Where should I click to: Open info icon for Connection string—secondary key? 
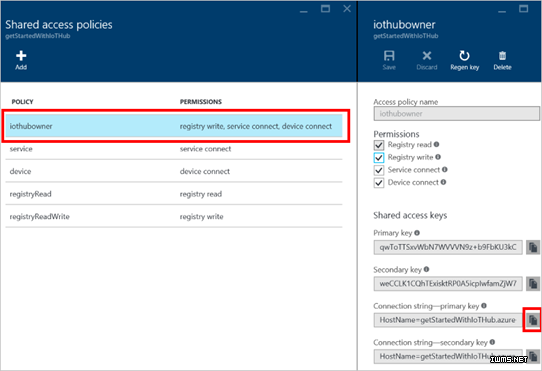(492, 342)
